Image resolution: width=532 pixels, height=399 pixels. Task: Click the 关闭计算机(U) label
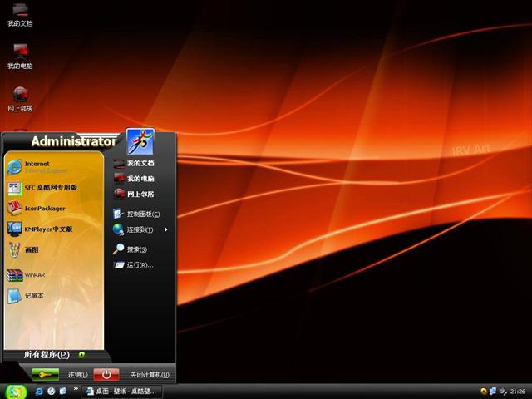point(150,375)
